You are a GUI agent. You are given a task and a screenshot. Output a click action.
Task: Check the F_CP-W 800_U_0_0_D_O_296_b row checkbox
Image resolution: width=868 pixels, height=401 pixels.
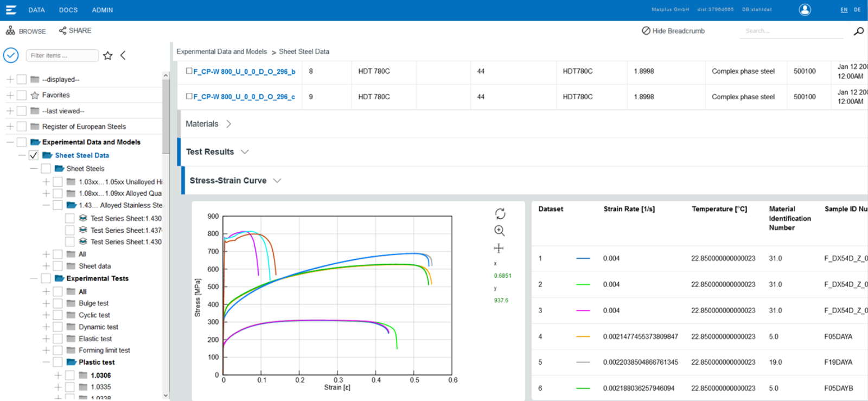pyautogui.click(x=189, y=71)
